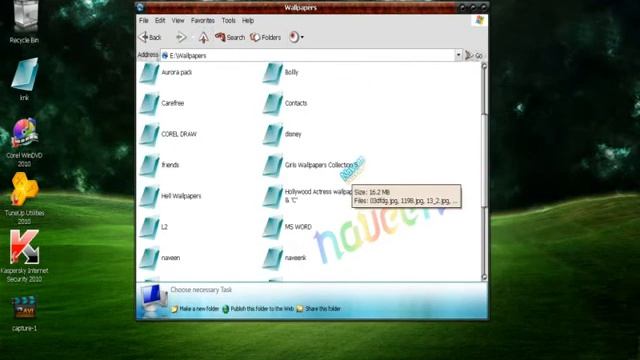Click the Forward arrow button
The image size is (640, 360).
point(181,37)
